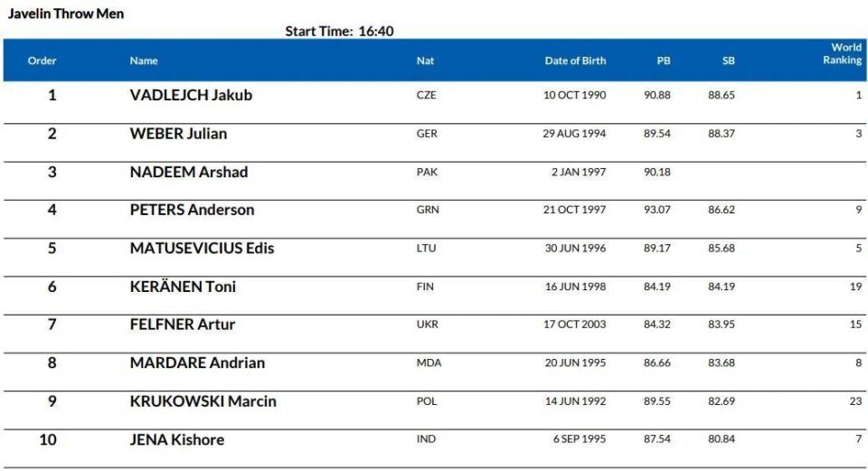Click Peters' personal best 93.07
The image size is (868, 471).
point(657,210)
